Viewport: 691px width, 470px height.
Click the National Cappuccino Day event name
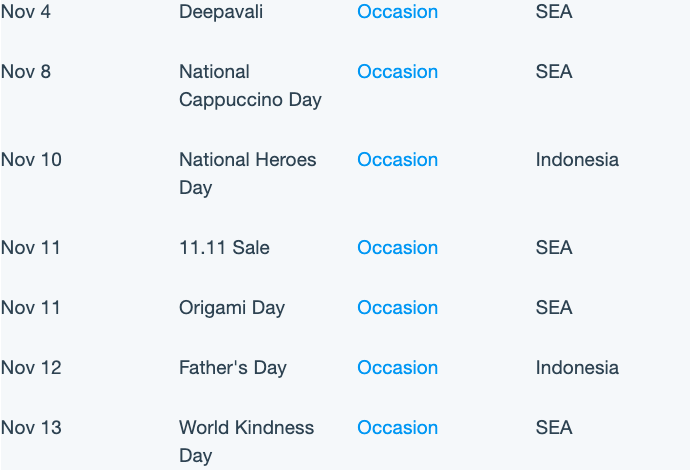point(250,85)
